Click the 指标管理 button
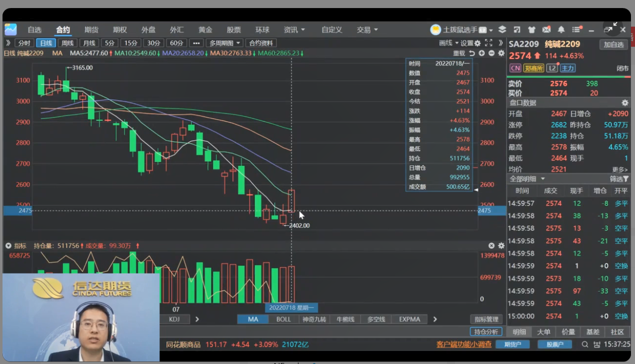The width and height of the screenshot is (635, 364). pyautogui.click(x=486, y=319)
